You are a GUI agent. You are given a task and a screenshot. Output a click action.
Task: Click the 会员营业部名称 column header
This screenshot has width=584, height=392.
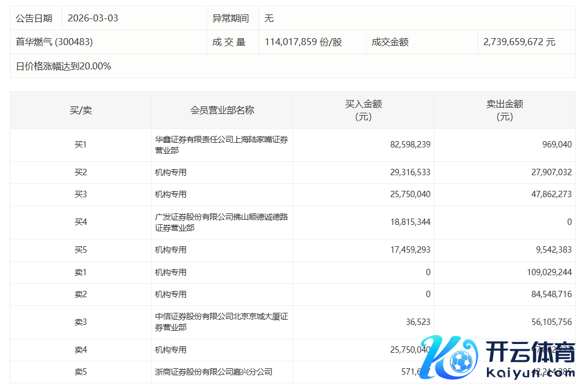point(222,110)
